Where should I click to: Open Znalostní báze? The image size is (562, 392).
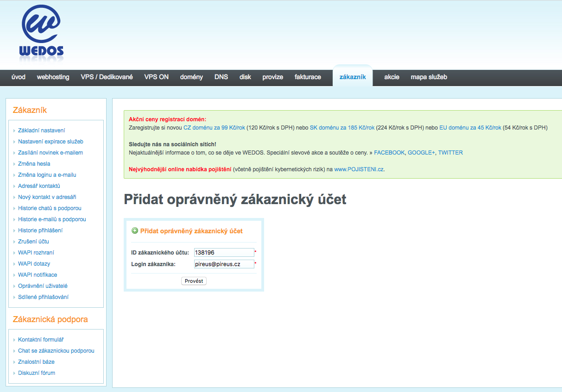click(x=36, y=362)
